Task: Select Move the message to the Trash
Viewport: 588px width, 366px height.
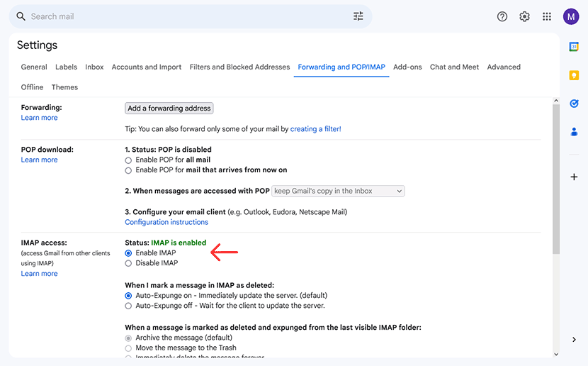Action: [x=128, y=348]
